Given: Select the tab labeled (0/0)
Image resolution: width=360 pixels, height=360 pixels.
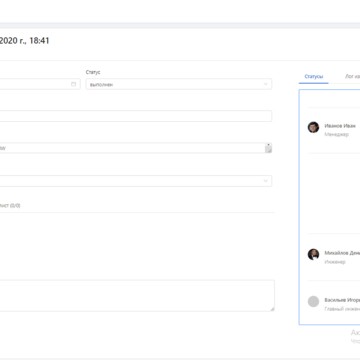Looking at the screenshot, I should (10, 206).
